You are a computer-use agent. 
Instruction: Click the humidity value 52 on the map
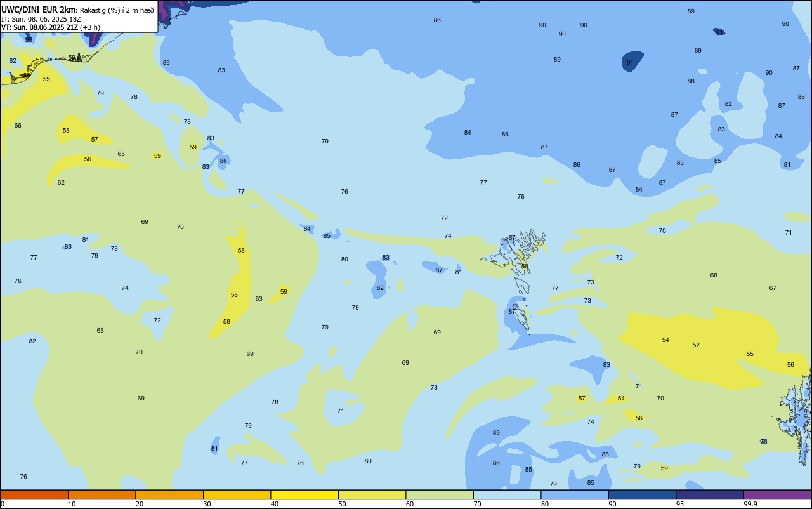point(696,345)
